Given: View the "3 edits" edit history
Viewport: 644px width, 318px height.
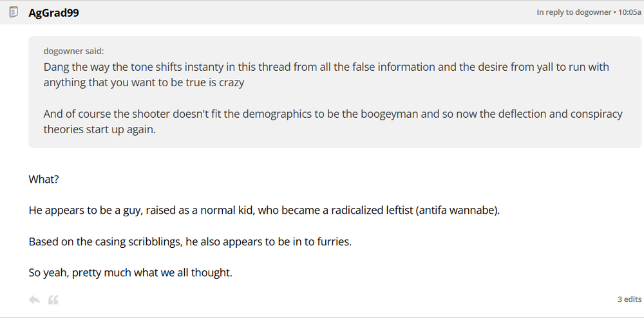Looking at the screenshot, I should pos(629,299).
